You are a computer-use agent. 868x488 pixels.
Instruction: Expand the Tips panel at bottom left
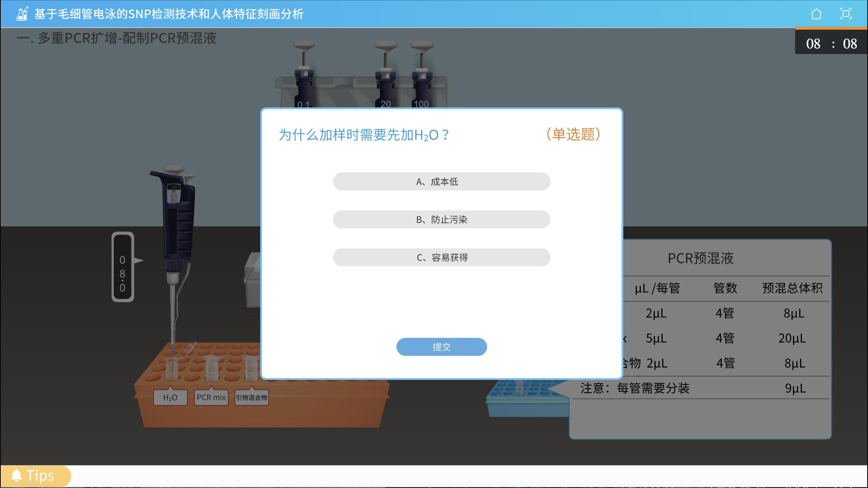[36, 475]
